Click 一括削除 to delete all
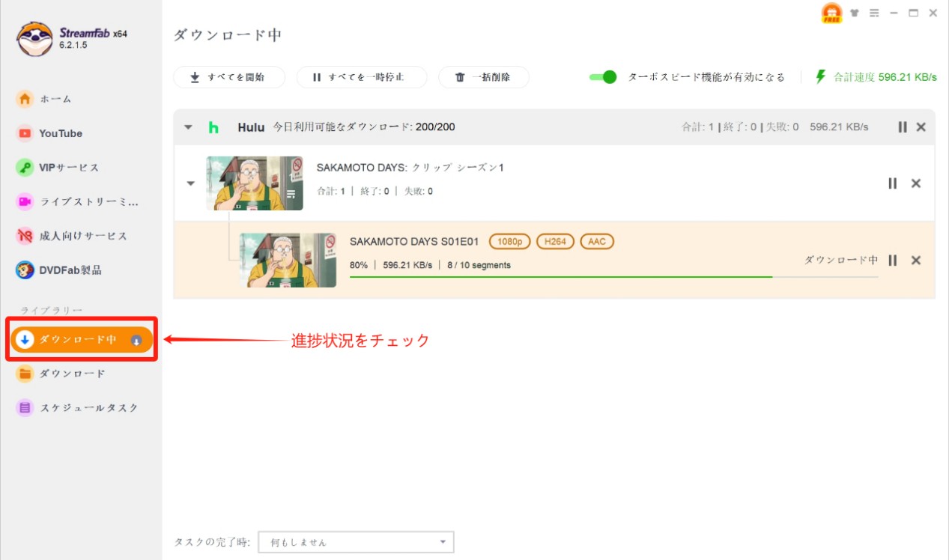Screen dimensions: 949x560 (x=484, y=77)
